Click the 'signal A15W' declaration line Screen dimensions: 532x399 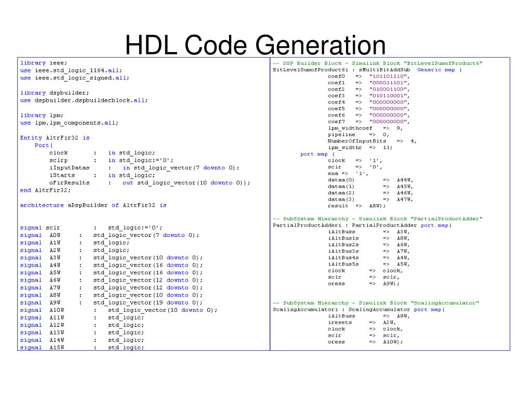82,347
